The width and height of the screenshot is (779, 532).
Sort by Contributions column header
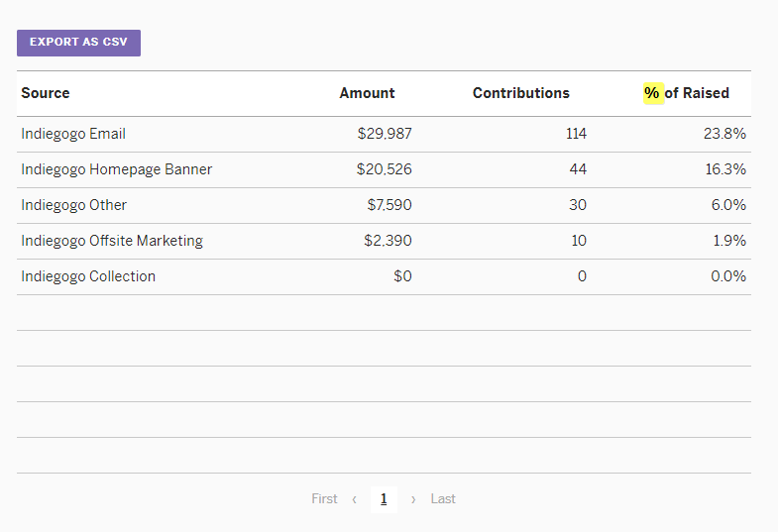[x=520, y=93]
